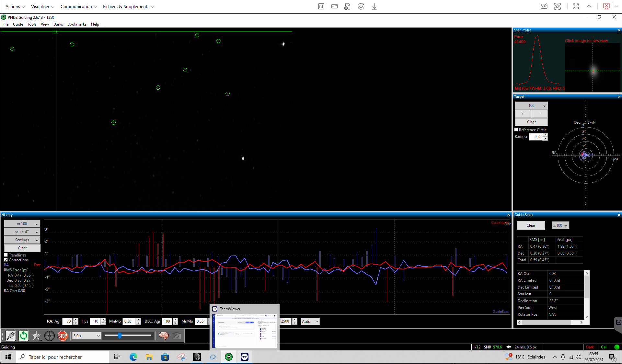This screenshot has width=622, height=364.
Task: Click the camera settings wrench icon
Action: pyautogui.click(x=177, y=336)
